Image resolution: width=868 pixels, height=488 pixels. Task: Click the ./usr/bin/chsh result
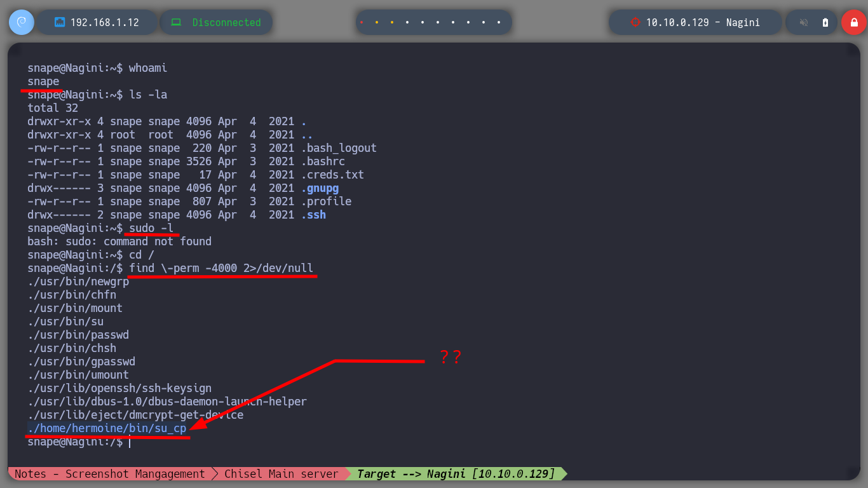[x=72, y=348]
